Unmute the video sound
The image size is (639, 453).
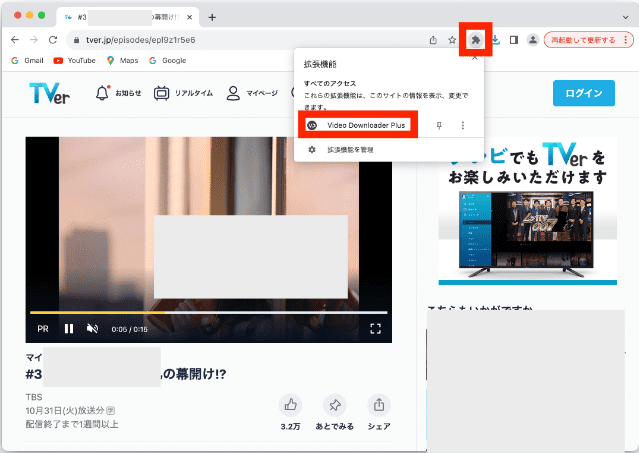click(93, 329)
